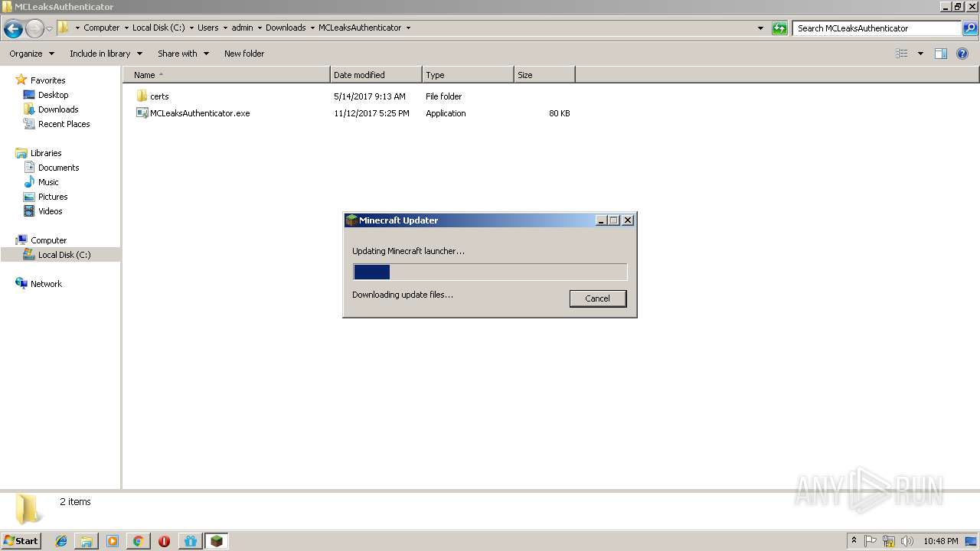Open More view options dropdown arrow

[920, 54]
